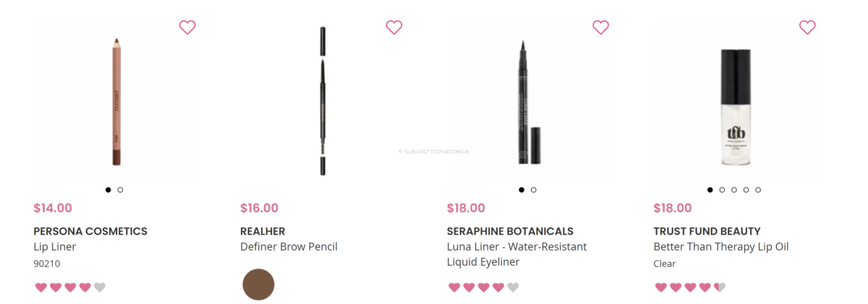The width and height of the screenshot is (868, 304).
Task: Add Seraphine Botanicals Luna Liner to wishlist
Action: point(600,28)
